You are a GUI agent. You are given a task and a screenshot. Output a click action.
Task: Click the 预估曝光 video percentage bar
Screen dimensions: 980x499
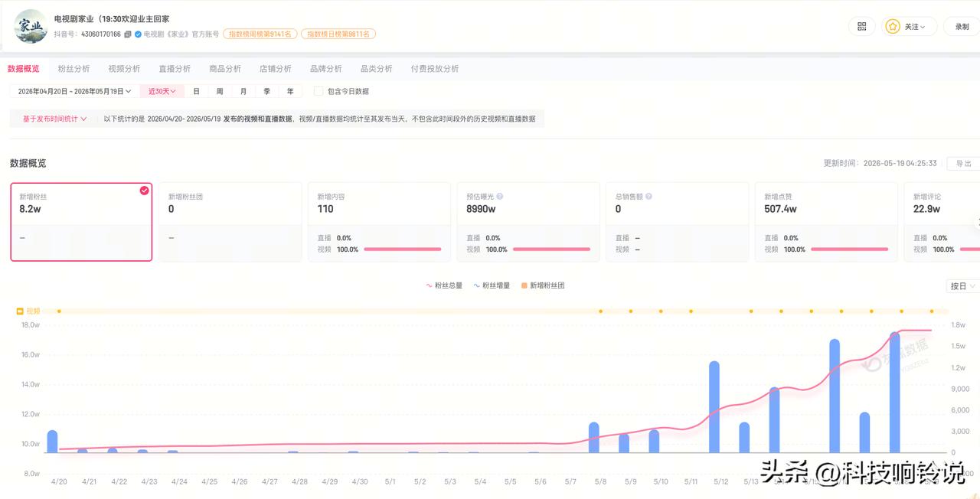click(x=551, y=249)
